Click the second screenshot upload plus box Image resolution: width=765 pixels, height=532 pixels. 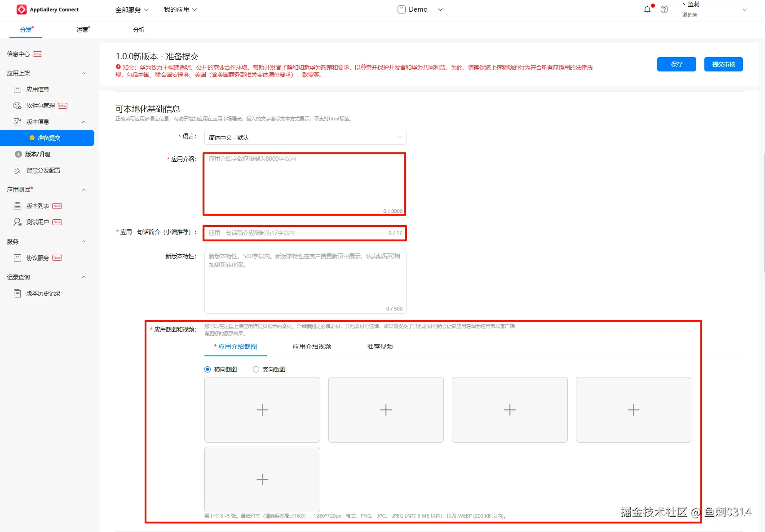(x=386, y=410)
